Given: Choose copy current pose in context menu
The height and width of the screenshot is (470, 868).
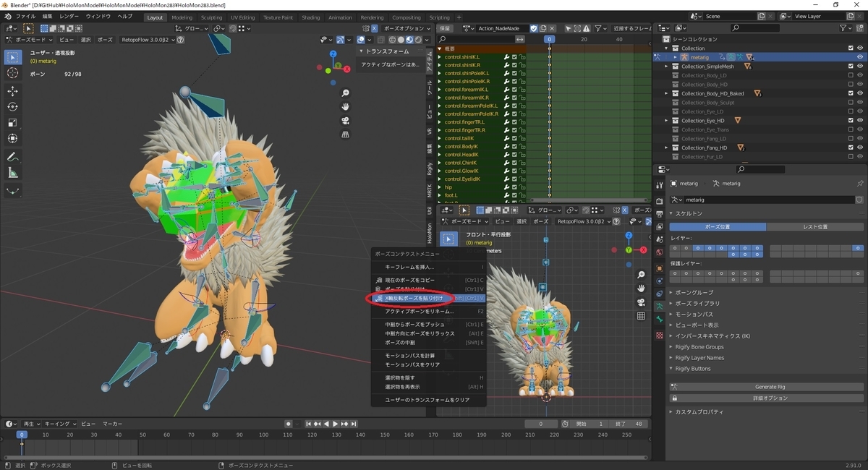Looking at the screenshot, I should [x=429, y=280].
